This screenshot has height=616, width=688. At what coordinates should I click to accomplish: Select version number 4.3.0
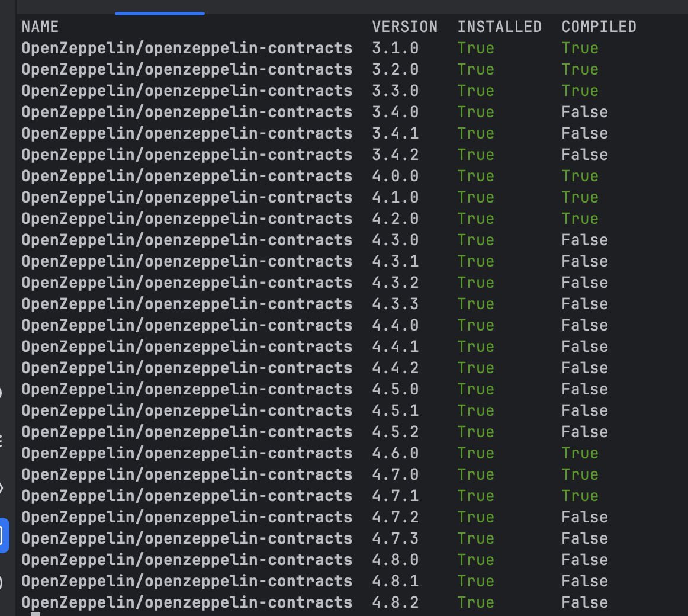[x=395, y=240]
